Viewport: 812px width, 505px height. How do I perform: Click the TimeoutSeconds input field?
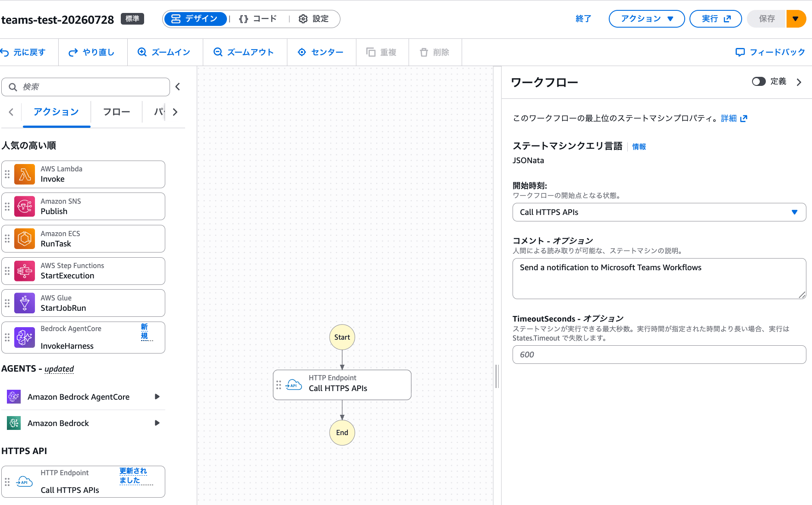[659, 354]
